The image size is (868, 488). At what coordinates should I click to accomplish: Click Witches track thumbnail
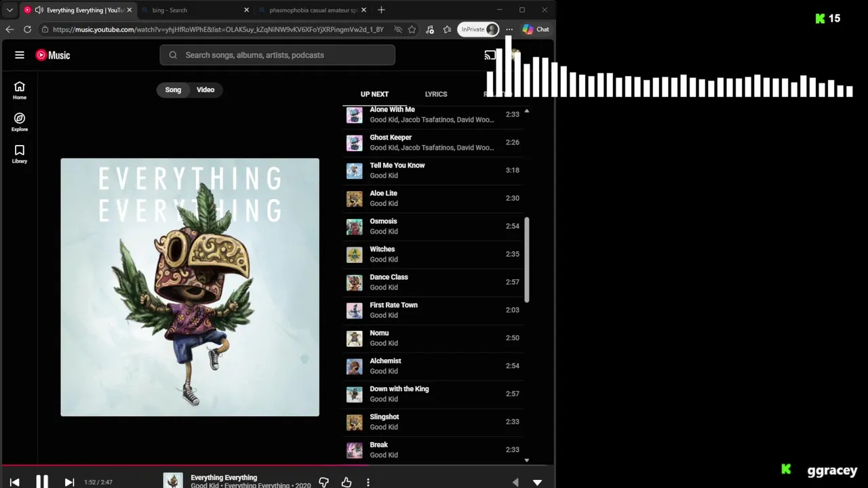tap(355, 254)
